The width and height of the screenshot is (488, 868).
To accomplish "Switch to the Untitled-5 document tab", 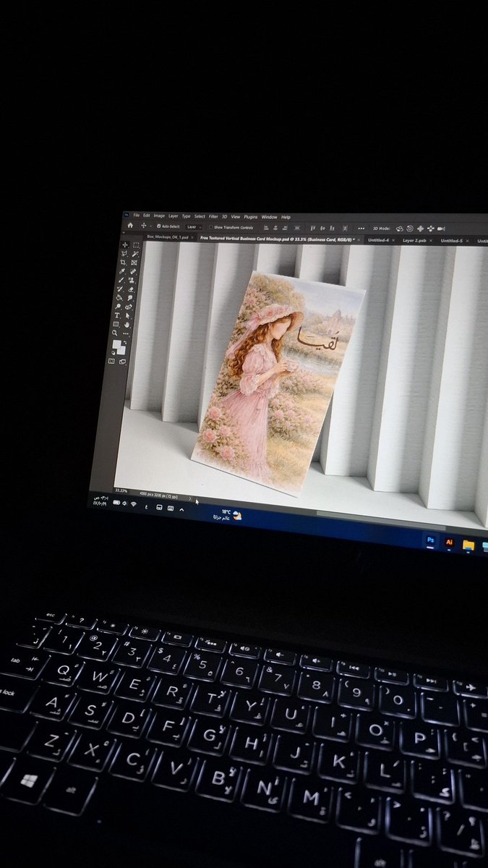I will pyautogui.click(x=452, y=241).
